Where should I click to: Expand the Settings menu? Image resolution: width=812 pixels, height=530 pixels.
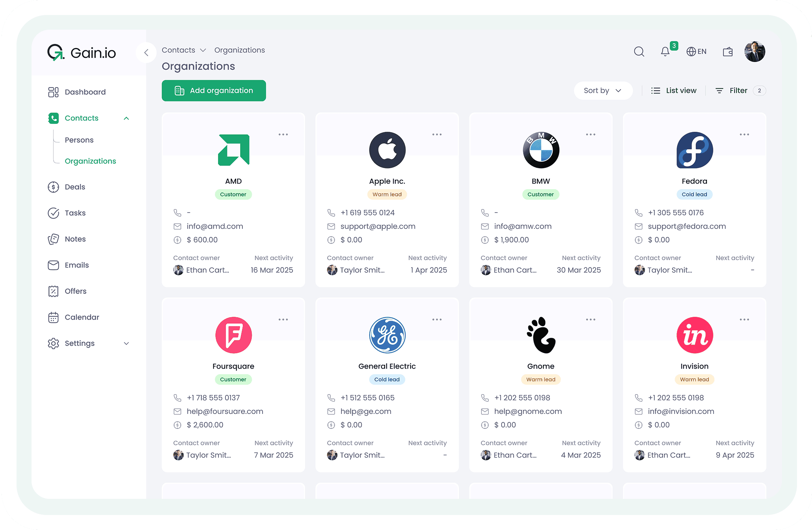click(126, 343)
